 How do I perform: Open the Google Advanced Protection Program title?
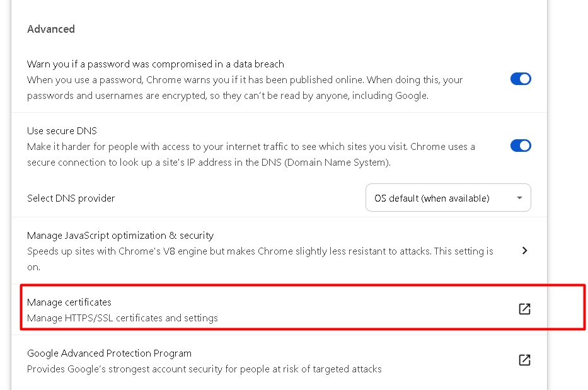(109, 353)
